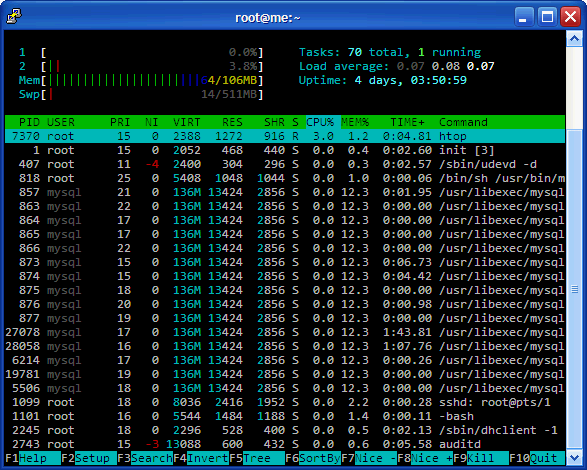Screen dimensions: 587x470
Task: Click the TIME+ column header
Action: point(407,122)
